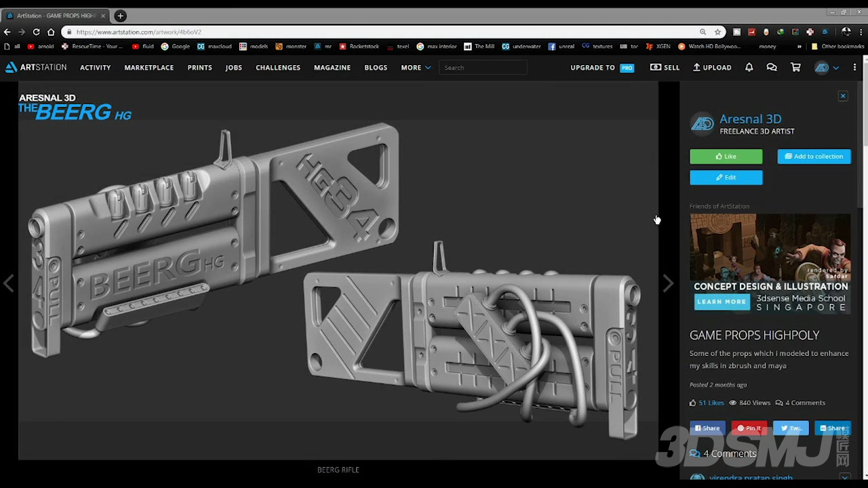Open the maxcloud bookmark
This screenshot has width=868, height=488.
pyautogui.click(x=214, y=47)
